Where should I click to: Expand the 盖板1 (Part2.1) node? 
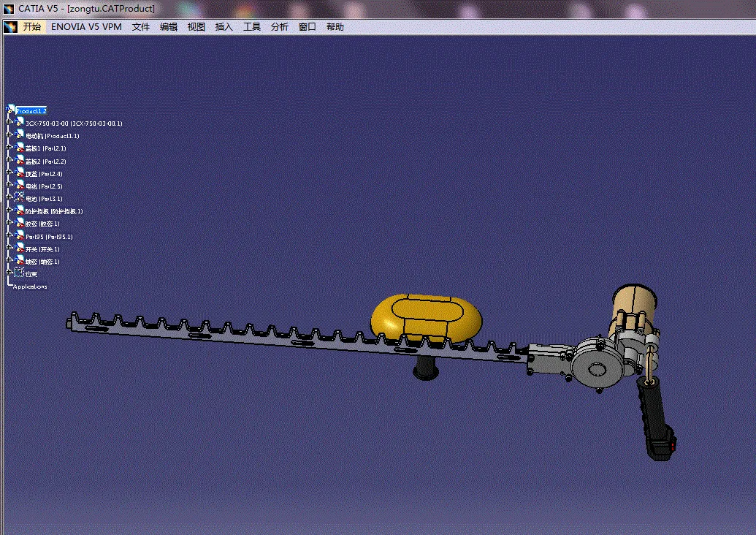9,147
